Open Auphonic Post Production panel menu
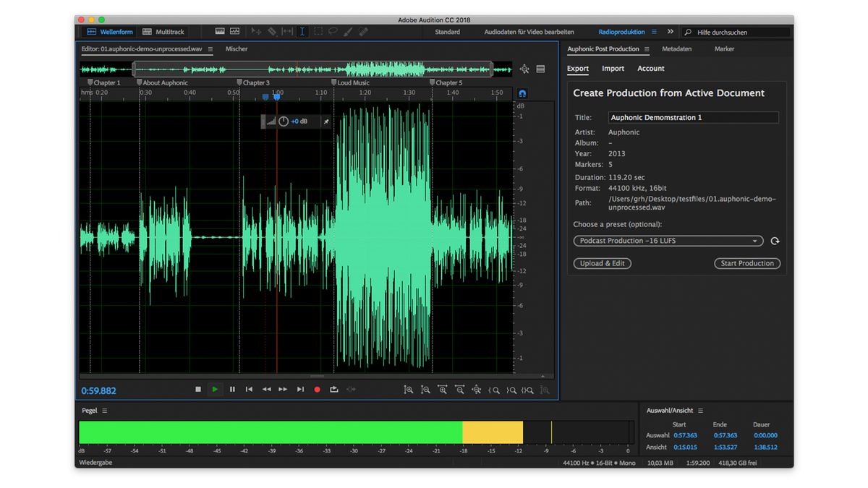Viewport: 868px width, 488px height. pos(647,49)
